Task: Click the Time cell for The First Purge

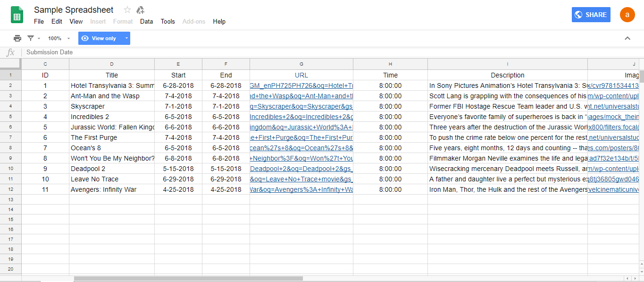Action: click(x=391, y=137)
